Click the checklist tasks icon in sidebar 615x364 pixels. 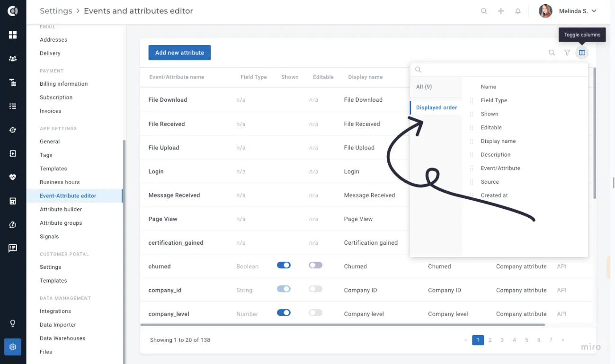pyautogui.click(x=13, y=106)
